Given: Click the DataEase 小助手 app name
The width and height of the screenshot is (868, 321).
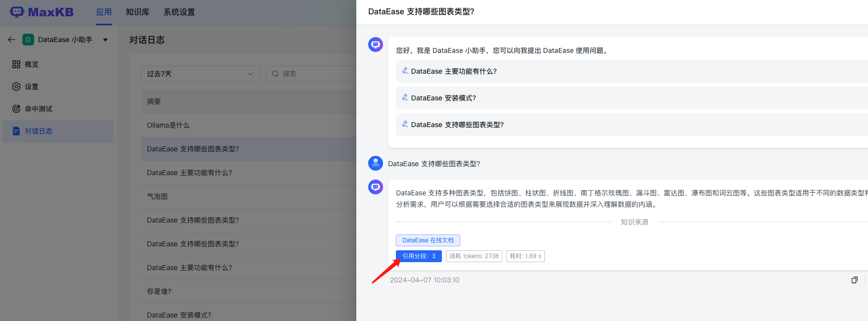Looking at the screenshot, I should [x=65, y=40].
